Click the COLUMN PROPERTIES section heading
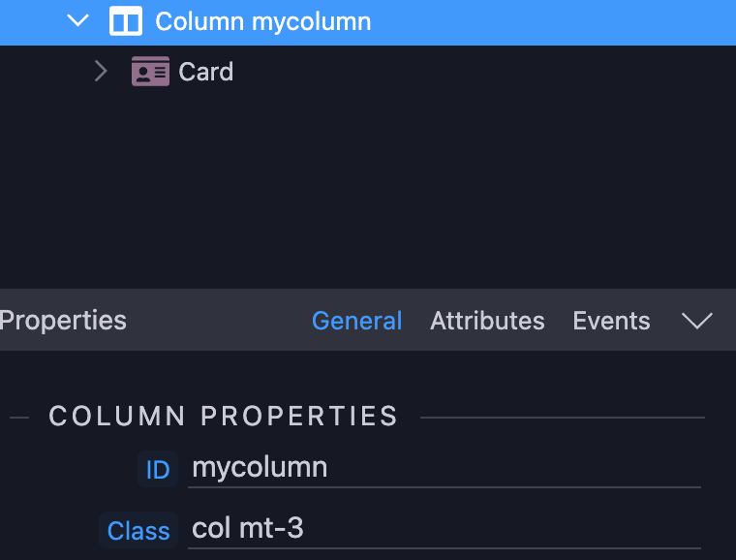The image size is (736, 560). (224, 416)
